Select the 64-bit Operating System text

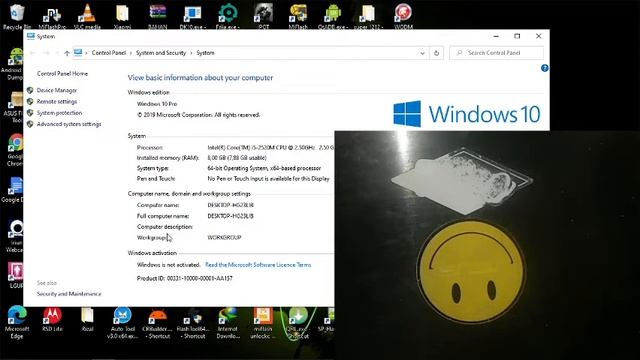264,168
